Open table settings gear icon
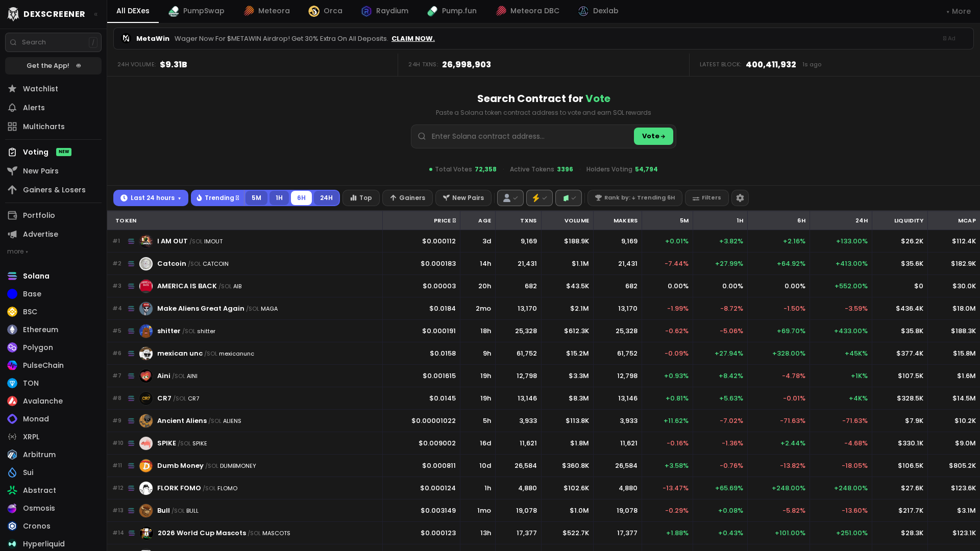Image resolution: width=980 pixels, height=551 pixels. pos(740,198)
